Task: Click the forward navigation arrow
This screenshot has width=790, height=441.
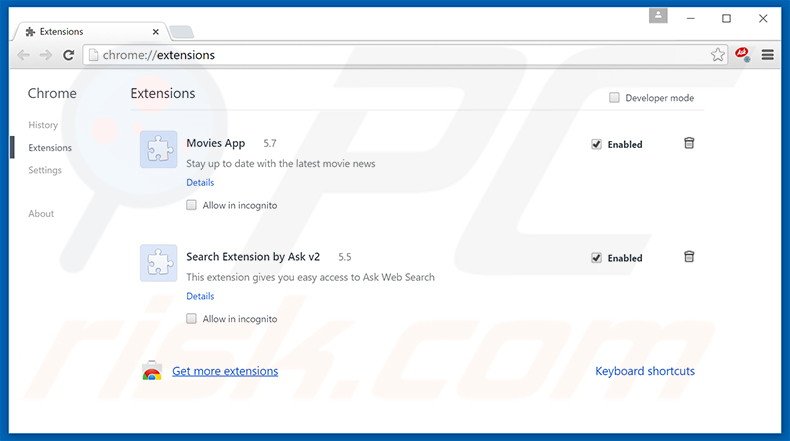Action: pyautogui.click(x=46, y=55)
